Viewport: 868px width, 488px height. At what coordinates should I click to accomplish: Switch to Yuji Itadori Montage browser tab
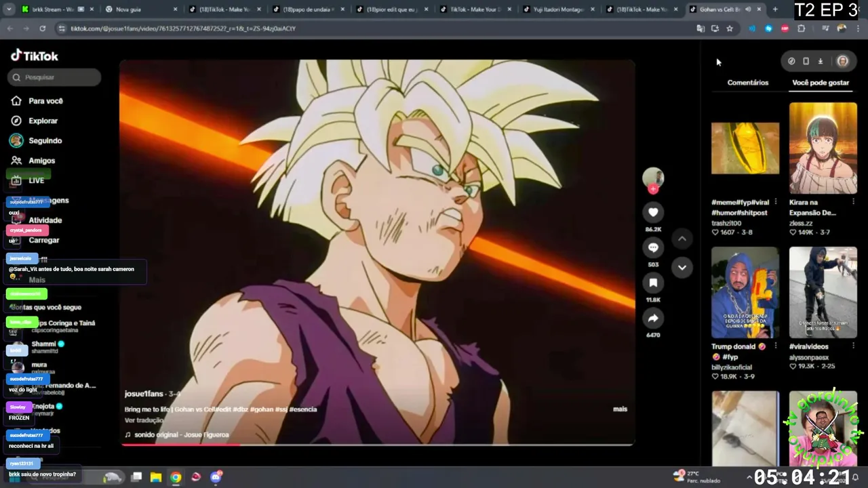[x=559, y=9]
